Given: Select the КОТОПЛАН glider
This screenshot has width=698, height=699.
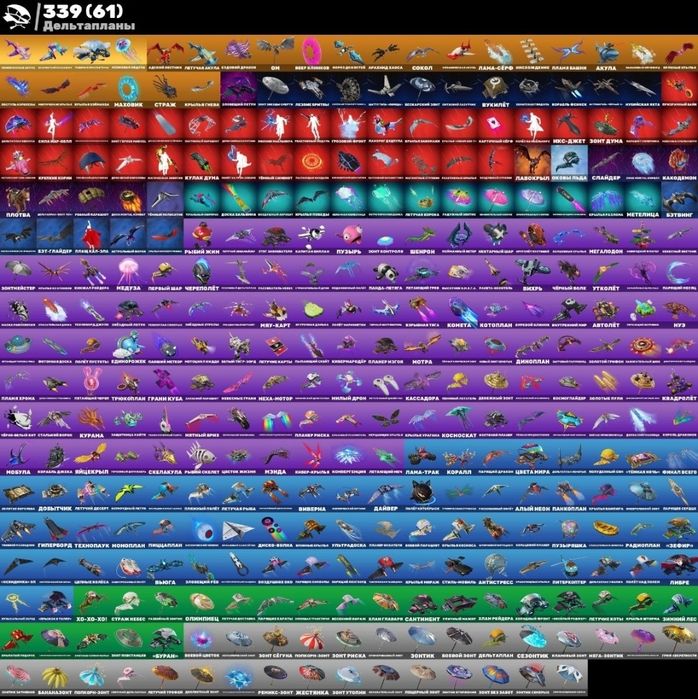Looking at the screenshot, I should pos(496,310).
